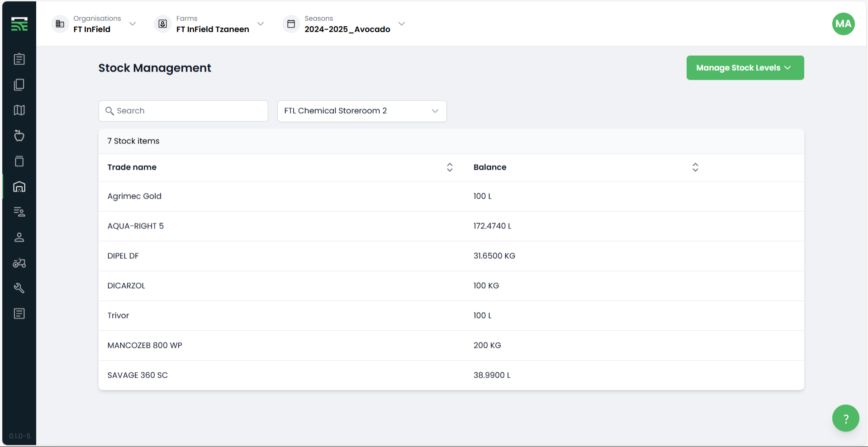Image resolution: width=868 pixels, height=447 pixels.
Task: Open the documents copy sidebar icon
Action: pos(19,85)
